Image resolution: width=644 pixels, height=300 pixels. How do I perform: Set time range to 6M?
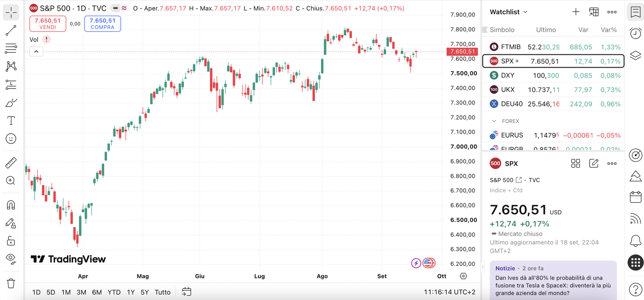(97, 292)
